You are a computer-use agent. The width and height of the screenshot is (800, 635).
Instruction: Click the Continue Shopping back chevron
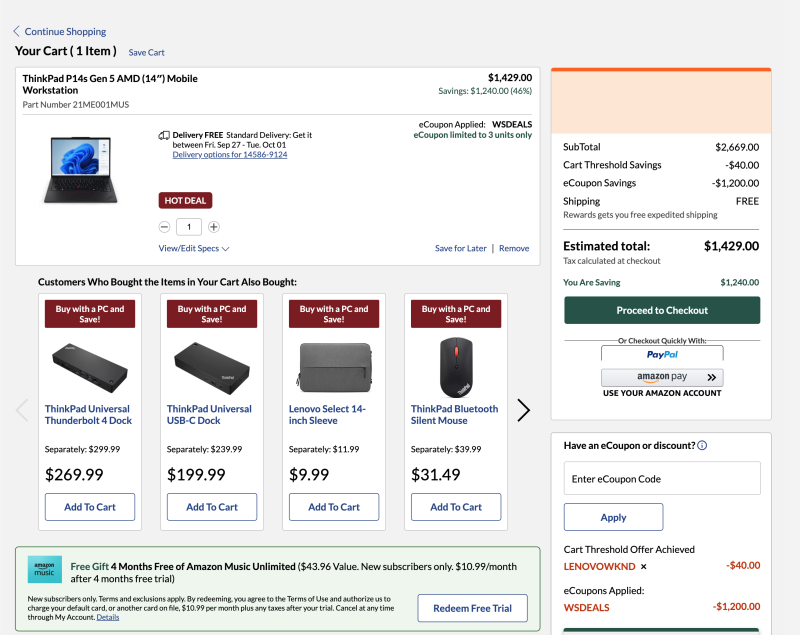(x=16, y=31)
